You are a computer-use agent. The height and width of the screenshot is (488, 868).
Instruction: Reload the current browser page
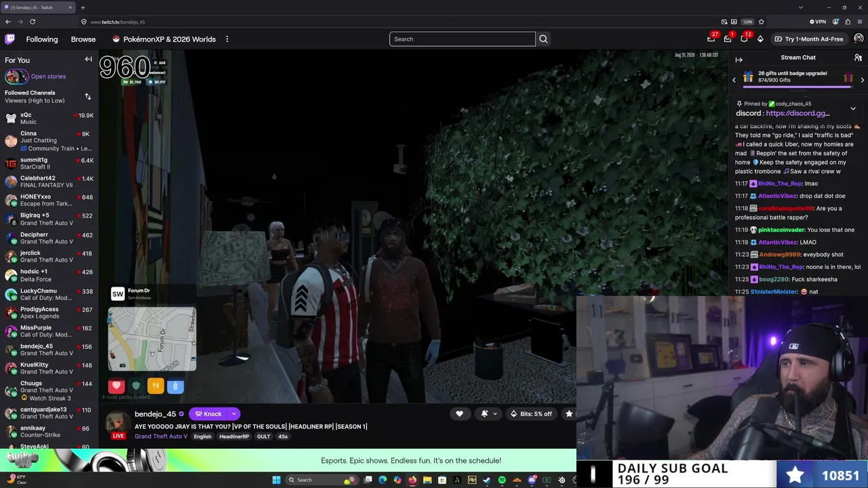coord(32,22)
